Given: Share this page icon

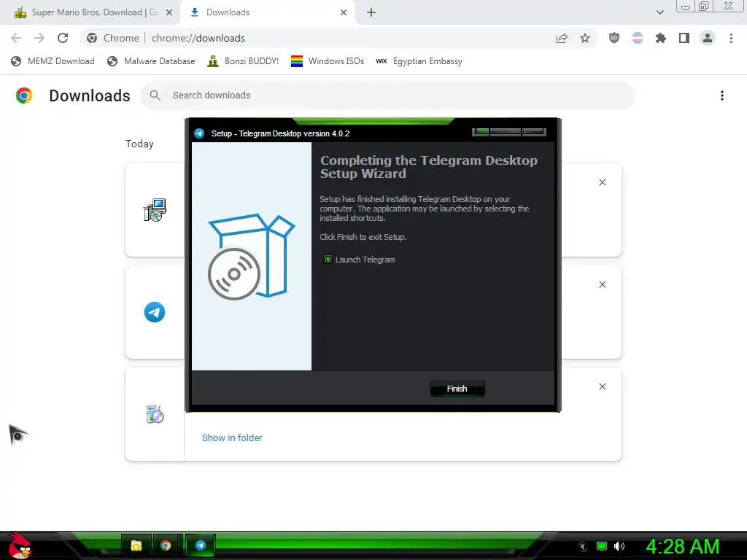Looking at the screenshot, I should click(x=562, y=38).
